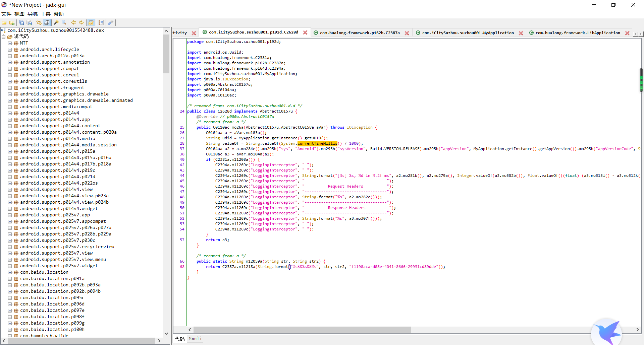This screenshot has width=644, height=345.
Task: Select android.support.p014v4.media.session item
Action: click(68, 145)
